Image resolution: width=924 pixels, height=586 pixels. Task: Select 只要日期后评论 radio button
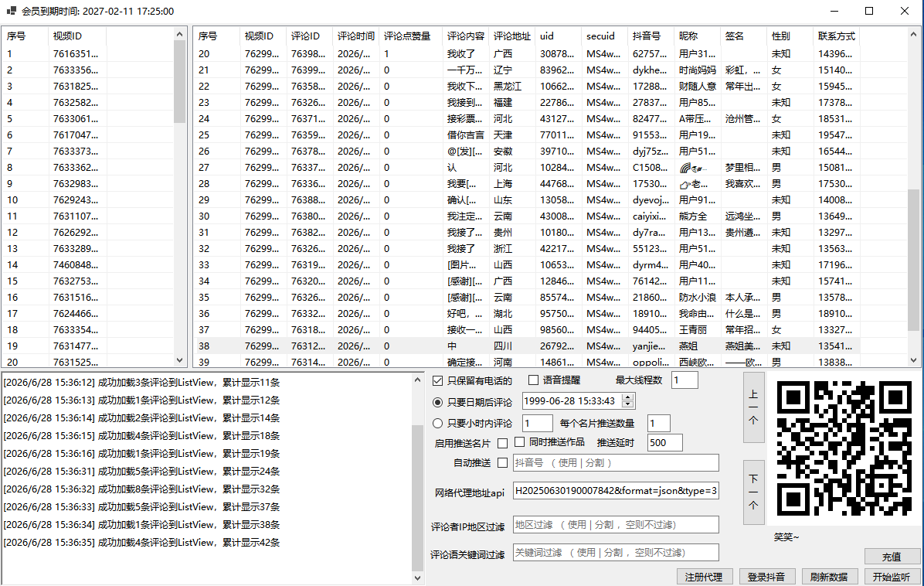[x=437, y=402]
